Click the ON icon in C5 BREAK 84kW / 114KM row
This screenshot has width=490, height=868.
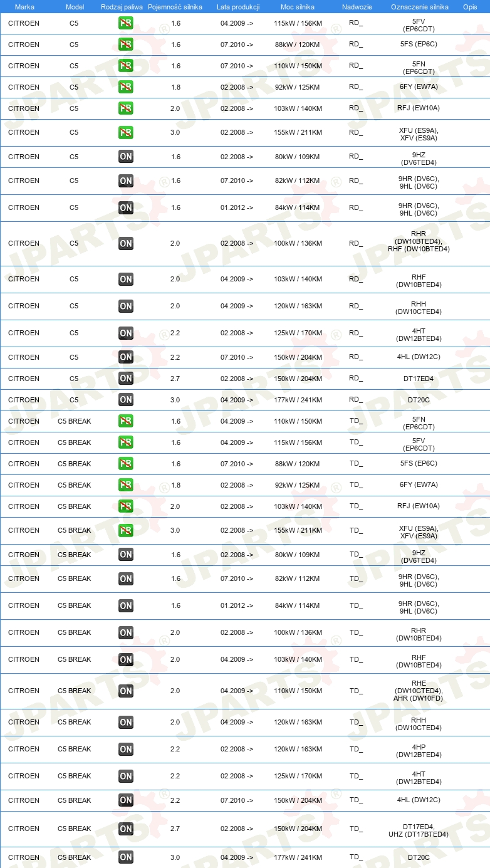[x=126, y=605]
